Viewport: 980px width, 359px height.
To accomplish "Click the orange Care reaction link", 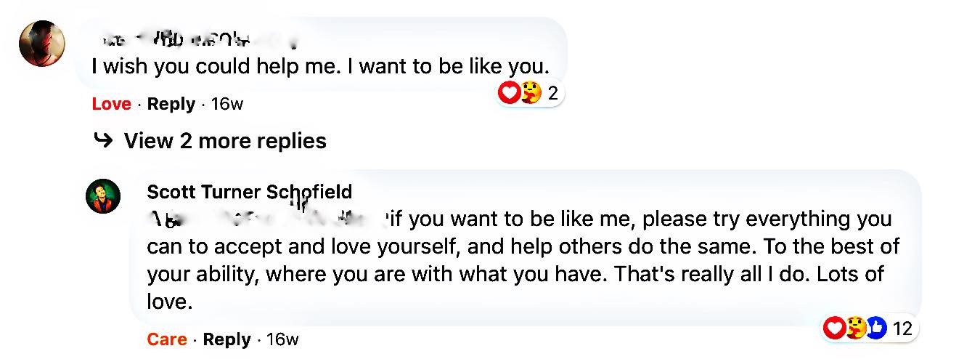I will (x=167, y=339).
